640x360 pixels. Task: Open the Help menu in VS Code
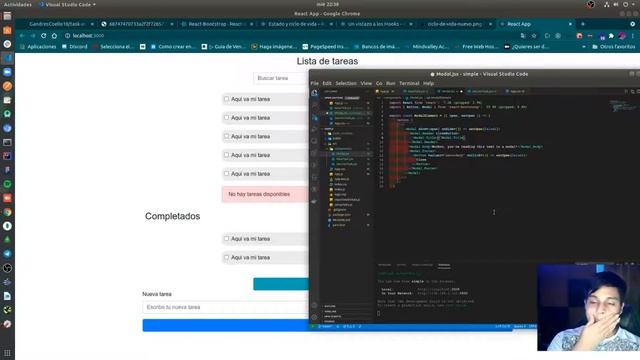428,83
